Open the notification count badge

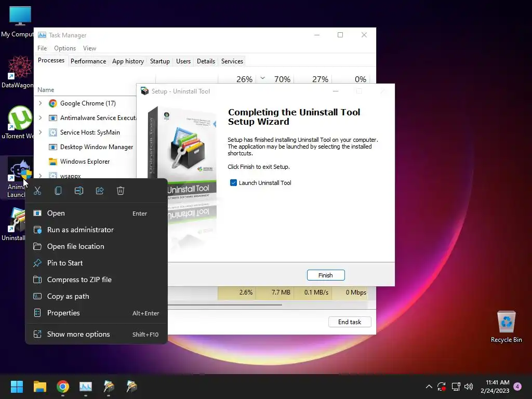(x=517, y=387)
